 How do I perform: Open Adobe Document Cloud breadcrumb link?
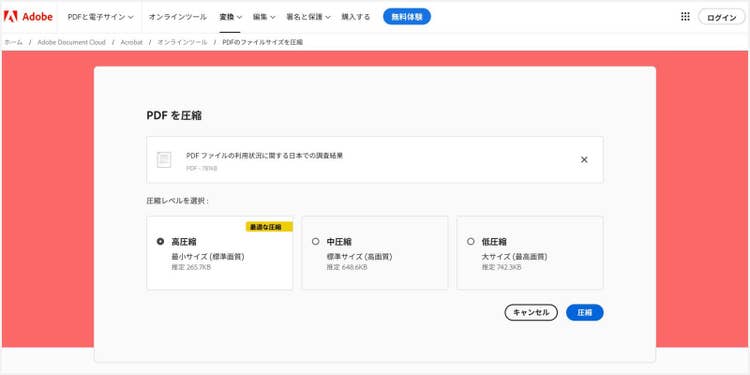pyautogui.click(x=71, y=42)
